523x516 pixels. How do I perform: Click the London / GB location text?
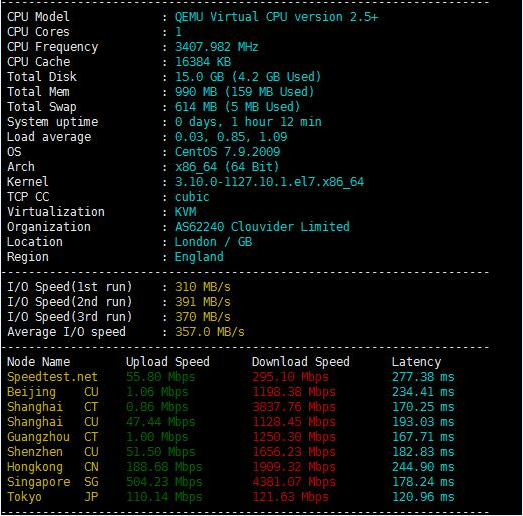pyautogui.click(x=213, y=242)
